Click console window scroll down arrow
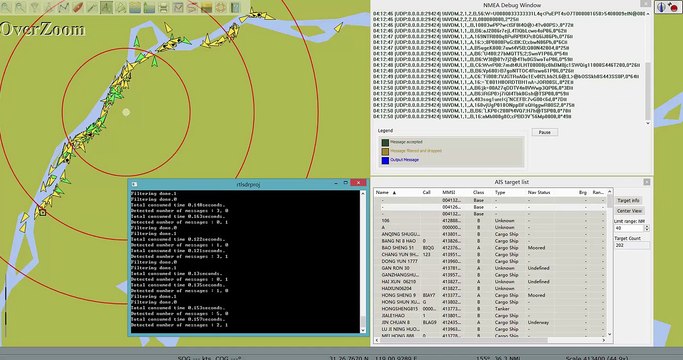683x360 pixels. [x=363, y=330]
